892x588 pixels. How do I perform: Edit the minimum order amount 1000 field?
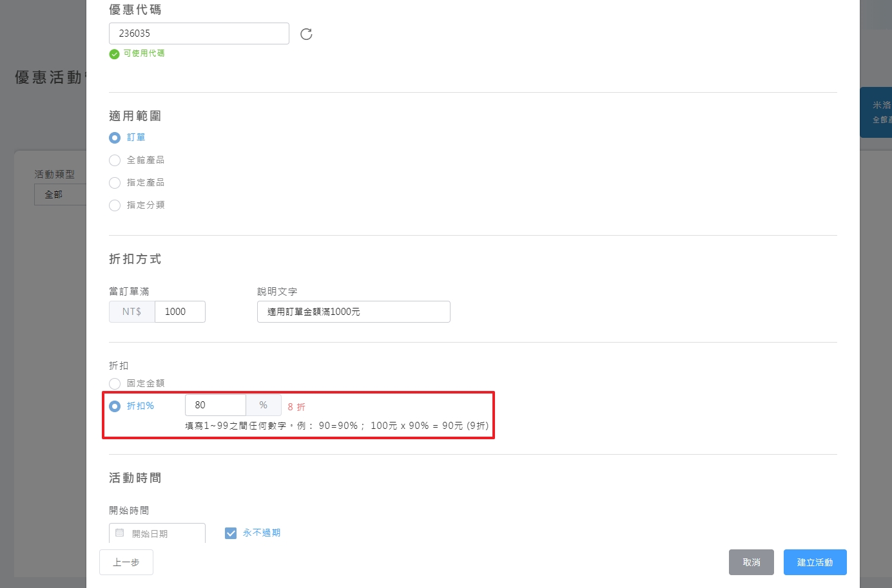180,311
